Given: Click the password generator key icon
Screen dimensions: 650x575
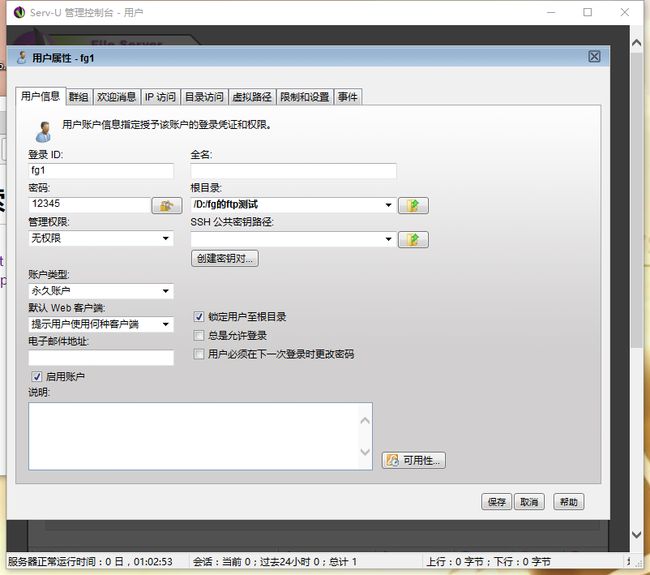Looking at the screenshot, I should coord(167,205).
